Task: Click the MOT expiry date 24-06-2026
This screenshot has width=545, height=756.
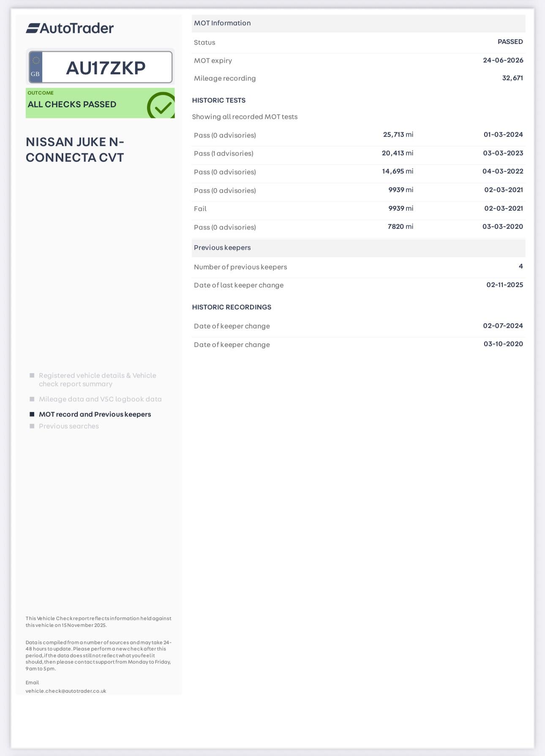Action: point(503,60)
